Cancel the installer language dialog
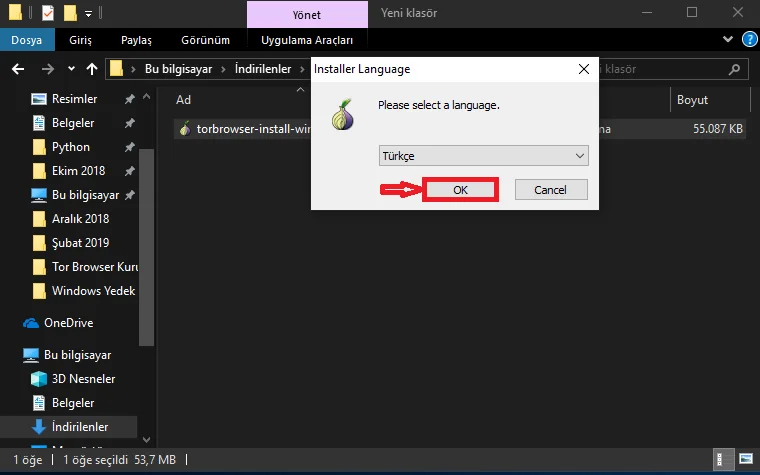The width and height of the screenshot is (760, 475). point(550,190)
